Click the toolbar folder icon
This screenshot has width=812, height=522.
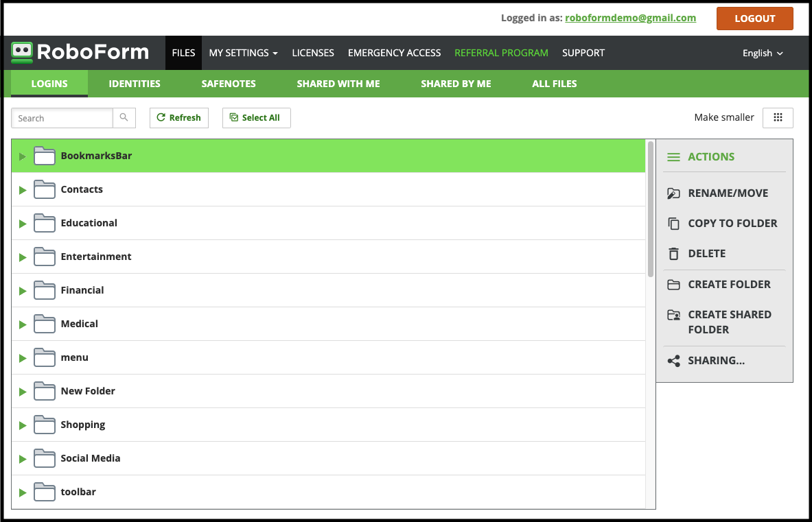click(x=45, y=492)
